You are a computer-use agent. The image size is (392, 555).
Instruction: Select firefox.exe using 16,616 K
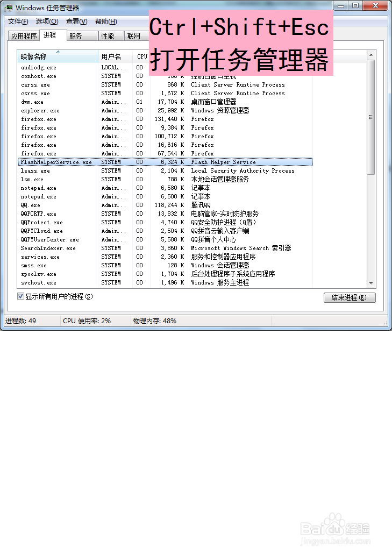165,145
